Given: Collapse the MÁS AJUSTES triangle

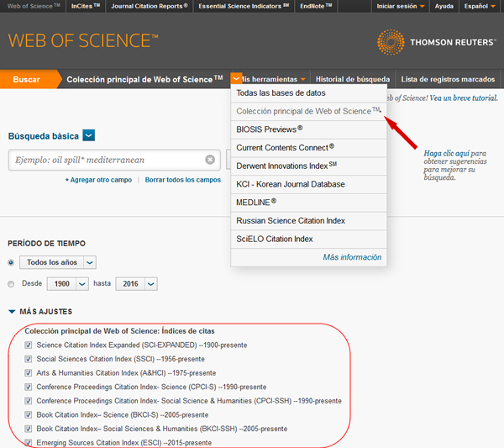Looking at the screenshot, I should click(x=12, y=312).
